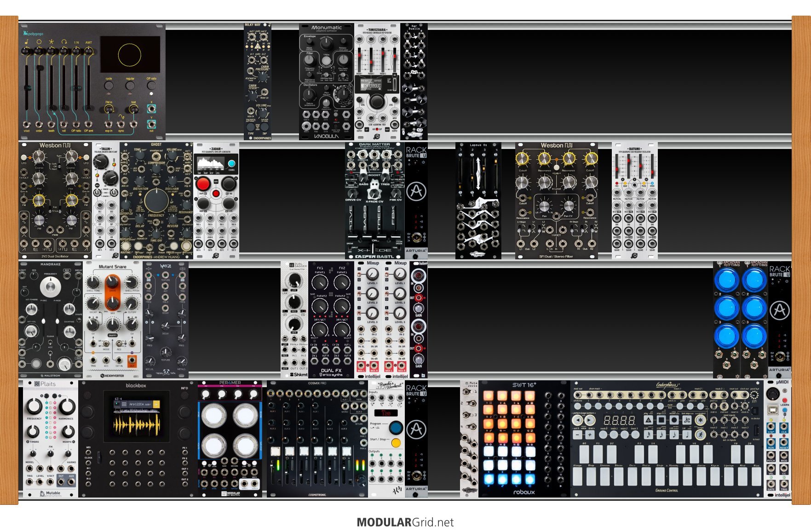Turn the Polygogo FM in knob
The height and width of the screenshot is (532, 811).
pos(109,109)
